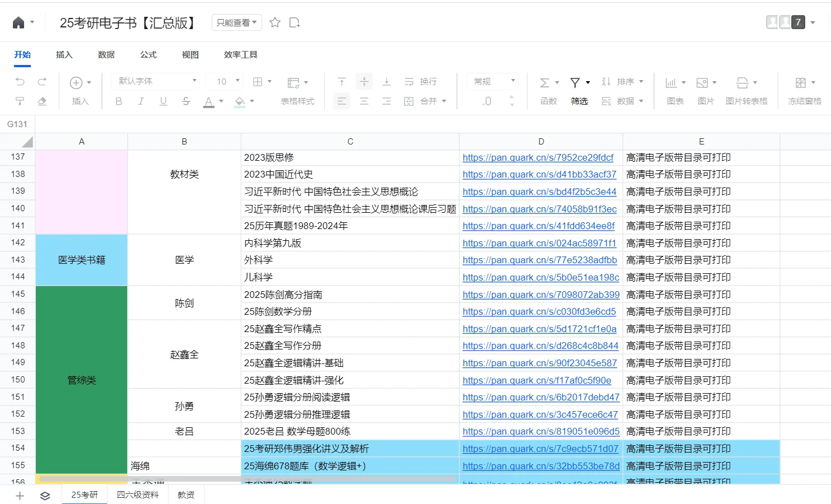Click the font color A icon
The image size is (831, 504).
[209, 102]
